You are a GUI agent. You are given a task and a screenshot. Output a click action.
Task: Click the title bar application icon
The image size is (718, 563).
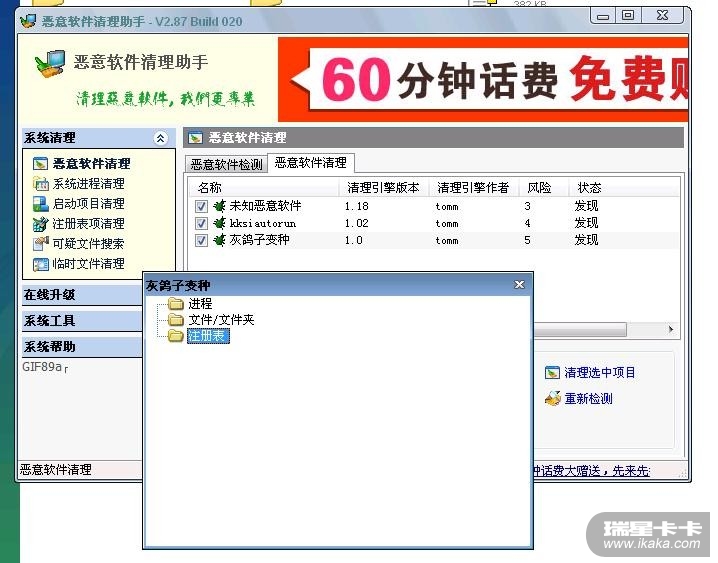pos(28,21)
